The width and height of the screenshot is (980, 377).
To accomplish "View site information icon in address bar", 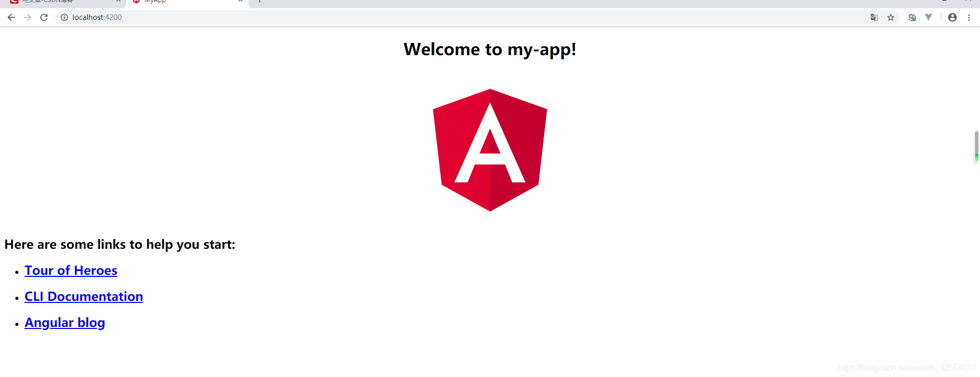I will click(64, 17).
